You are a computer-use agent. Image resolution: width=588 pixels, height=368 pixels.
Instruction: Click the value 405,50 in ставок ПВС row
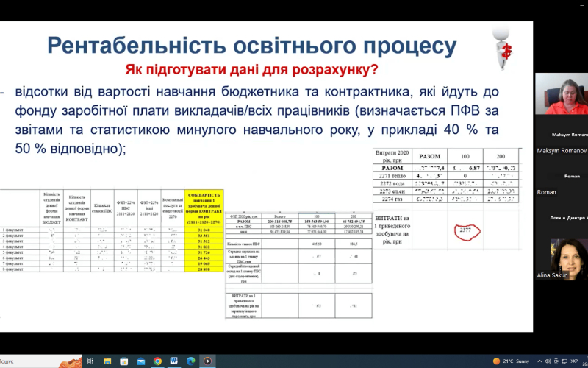(317, 244)
